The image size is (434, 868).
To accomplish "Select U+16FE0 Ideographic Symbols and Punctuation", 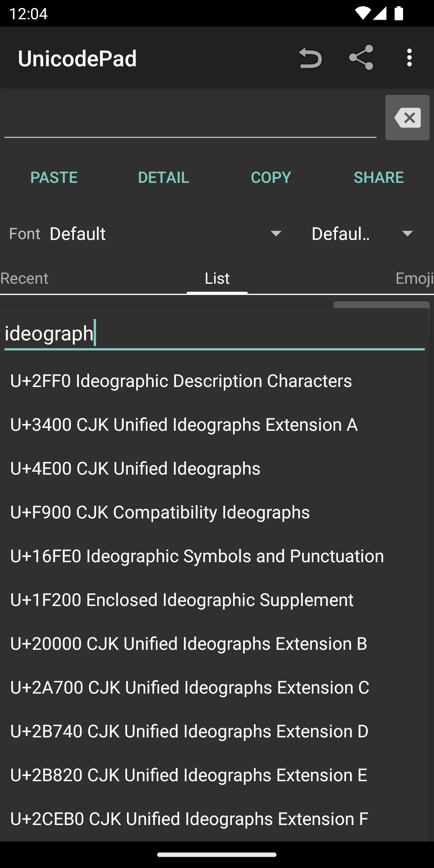I will (x=197, y=556).
